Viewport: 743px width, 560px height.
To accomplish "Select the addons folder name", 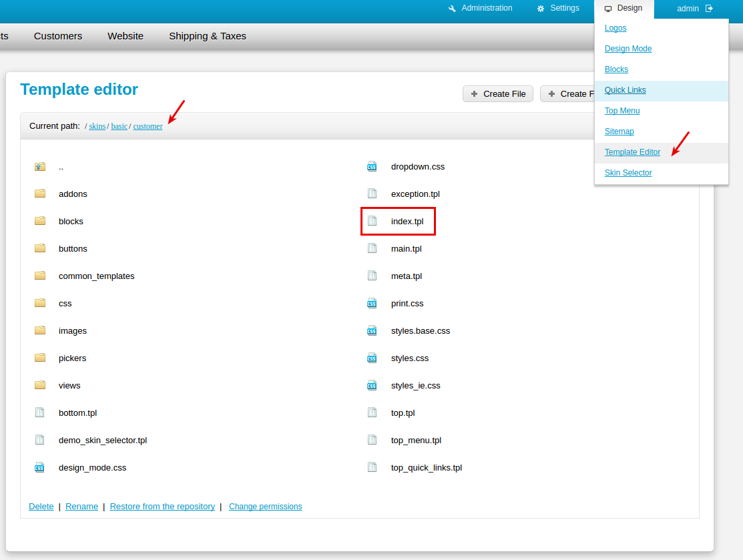I will point(73,194).
